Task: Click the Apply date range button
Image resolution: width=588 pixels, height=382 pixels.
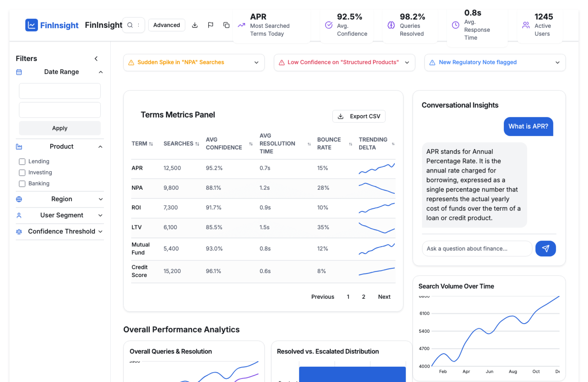Action: coord(60,128)
